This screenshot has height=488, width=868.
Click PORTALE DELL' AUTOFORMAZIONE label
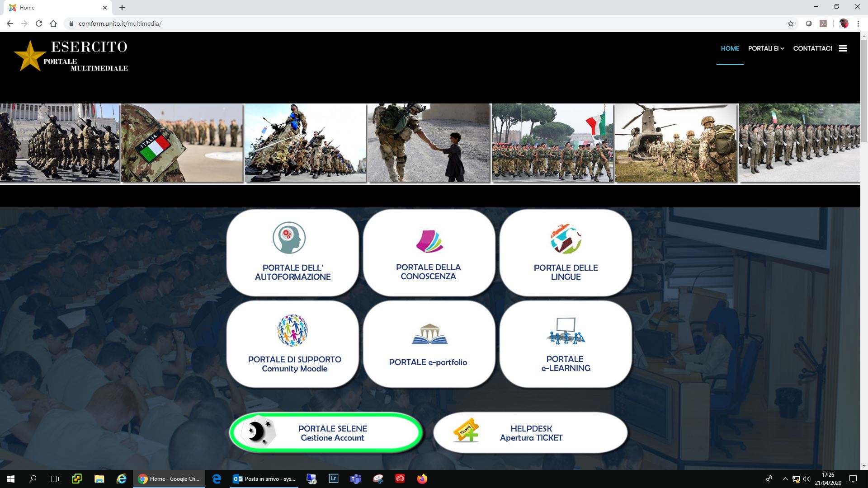click(x=293, y=272)
